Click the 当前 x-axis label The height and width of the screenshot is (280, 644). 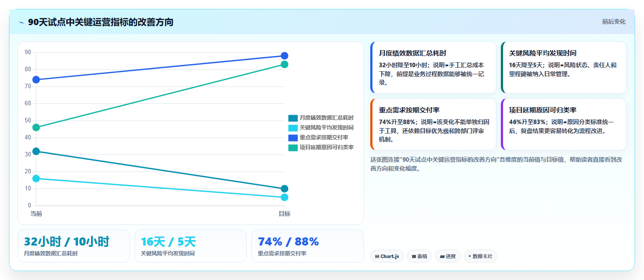point(36,214)
